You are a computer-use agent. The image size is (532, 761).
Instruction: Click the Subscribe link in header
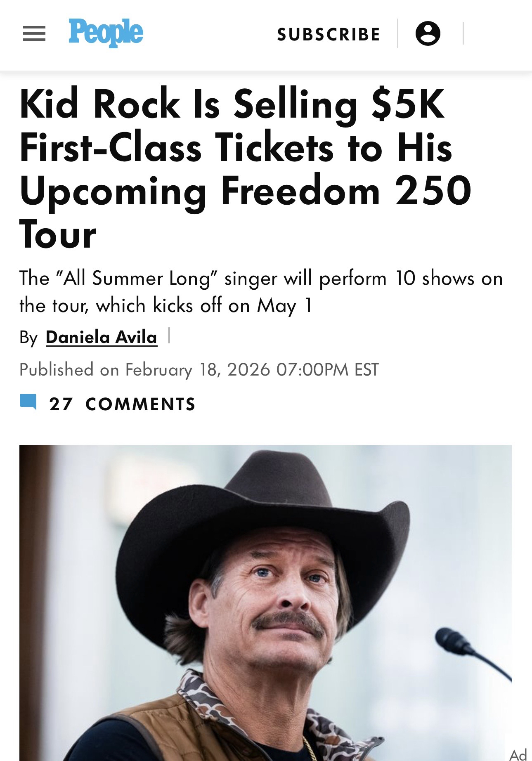click(329, 35)
